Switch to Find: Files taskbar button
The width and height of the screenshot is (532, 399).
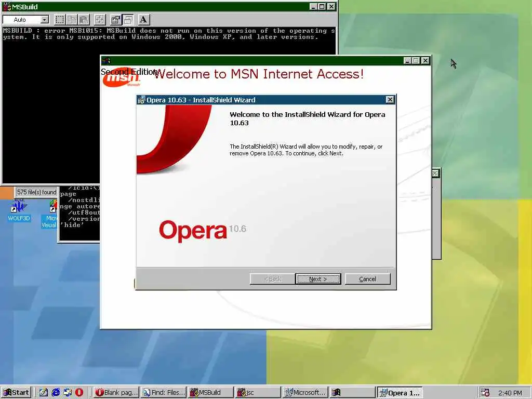click(163, 393)
